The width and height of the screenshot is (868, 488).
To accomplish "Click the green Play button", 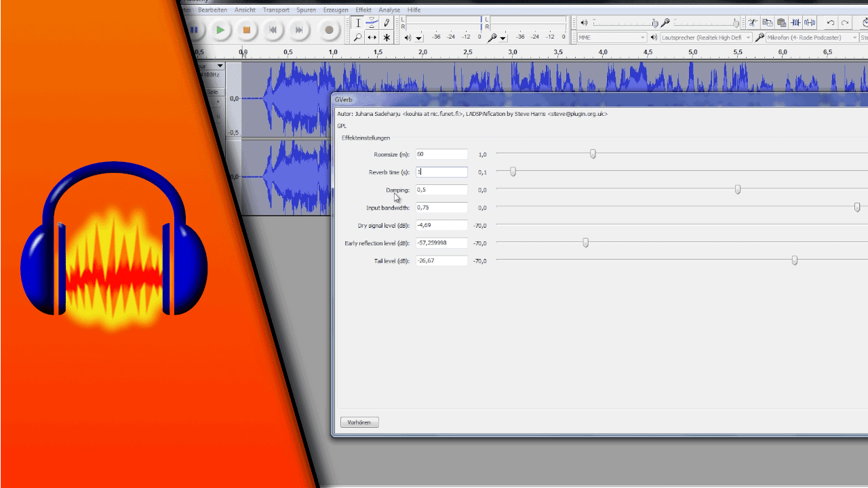I will click(x=220, y=30).
